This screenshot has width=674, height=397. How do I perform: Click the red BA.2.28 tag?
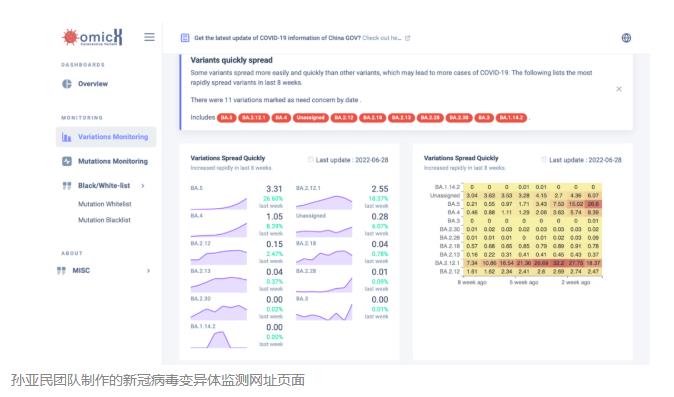pyautogui.click(x=430, y=118)
